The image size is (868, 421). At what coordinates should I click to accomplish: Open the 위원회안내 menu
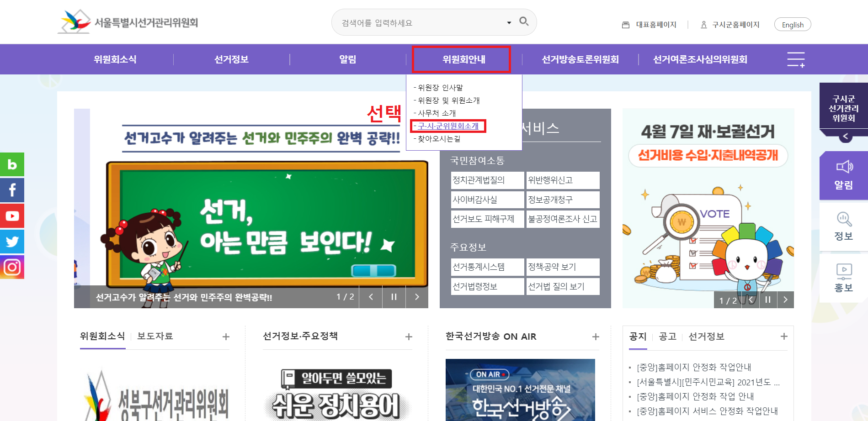pos(464,59)
